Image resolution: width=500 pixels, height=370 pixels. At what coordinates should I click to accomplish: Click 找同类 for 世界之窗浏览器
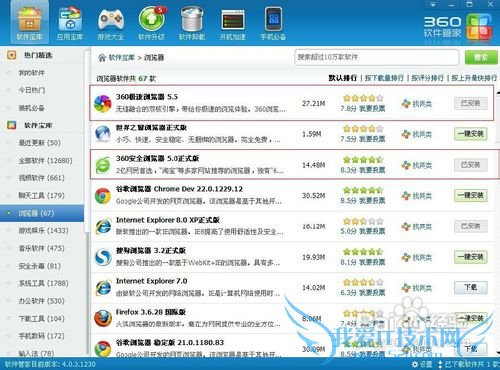417,134
